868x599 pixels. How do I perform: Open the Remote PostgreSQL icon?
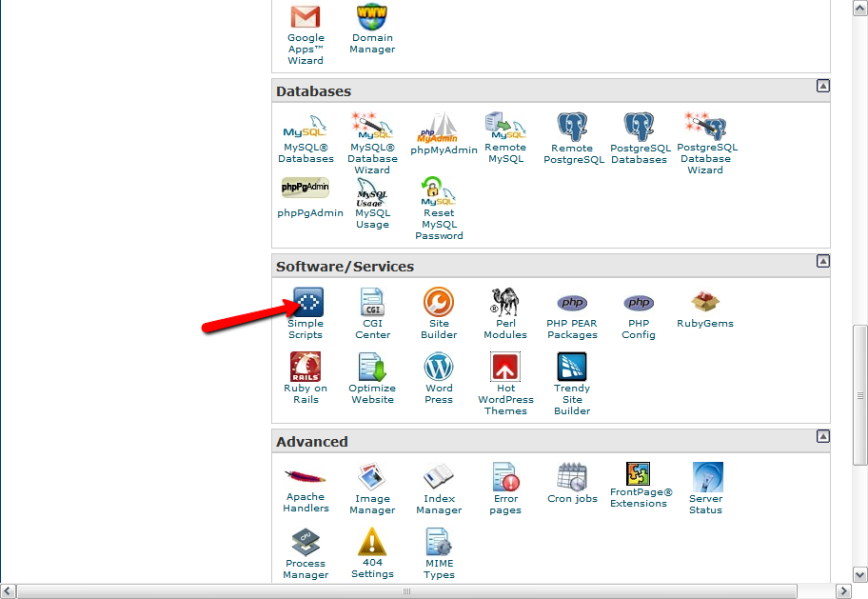click(572, 127)
